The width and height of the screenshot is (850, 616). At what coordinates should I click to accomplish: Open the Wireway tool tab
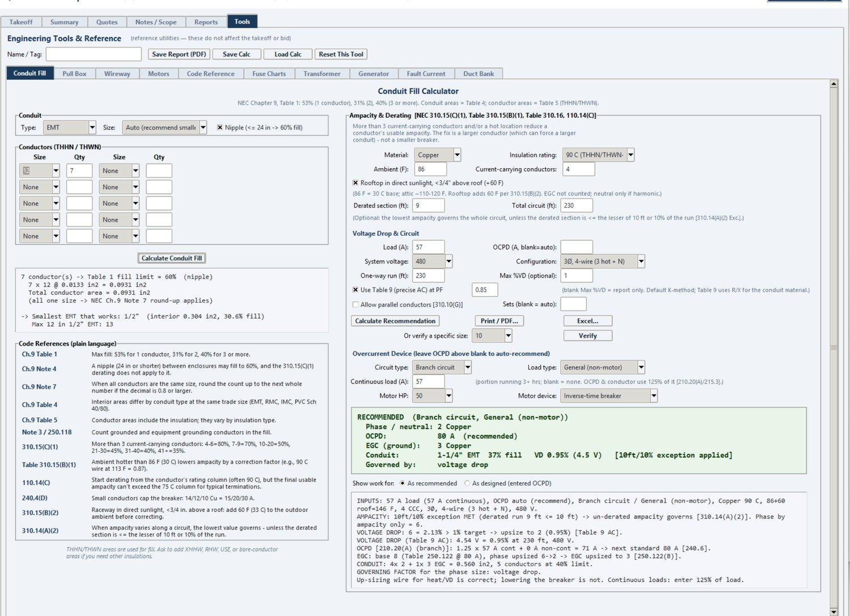click(117, 74)
